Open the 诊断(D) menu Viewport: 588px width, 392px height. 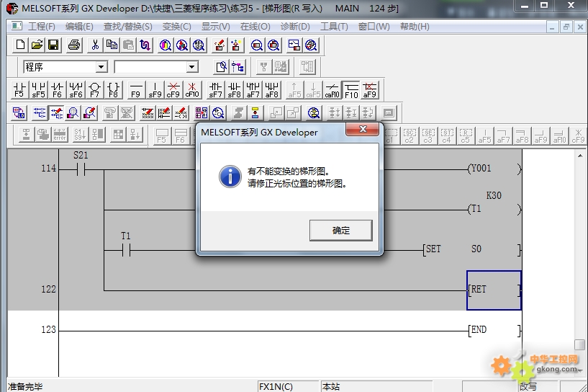295,27
